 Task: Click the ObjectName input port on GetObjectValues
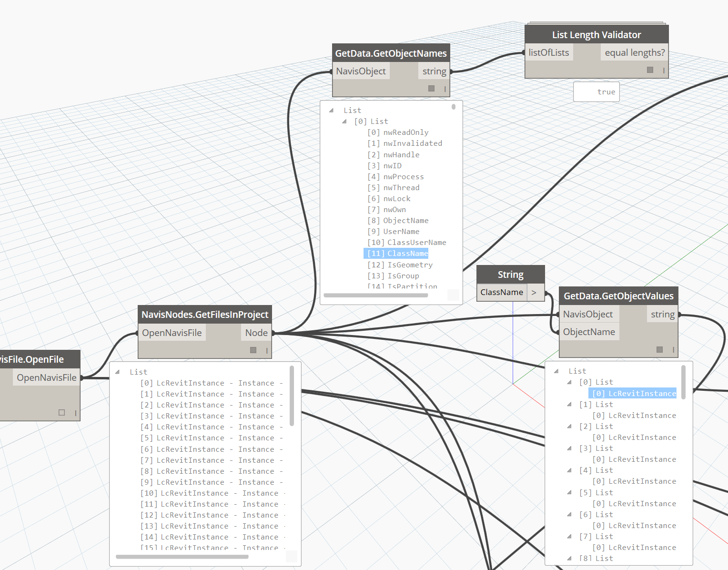pyautogui.click(x=588, y=332)
